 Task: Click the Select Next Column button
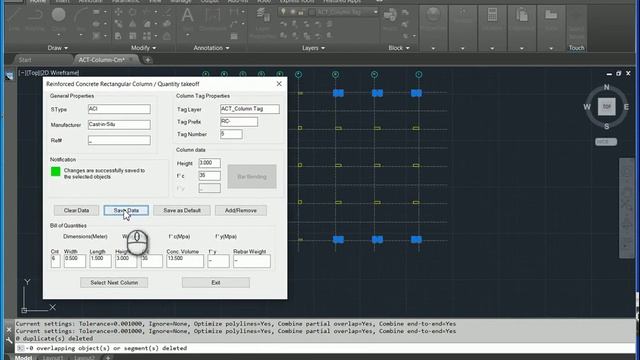[x=114, y=282]
